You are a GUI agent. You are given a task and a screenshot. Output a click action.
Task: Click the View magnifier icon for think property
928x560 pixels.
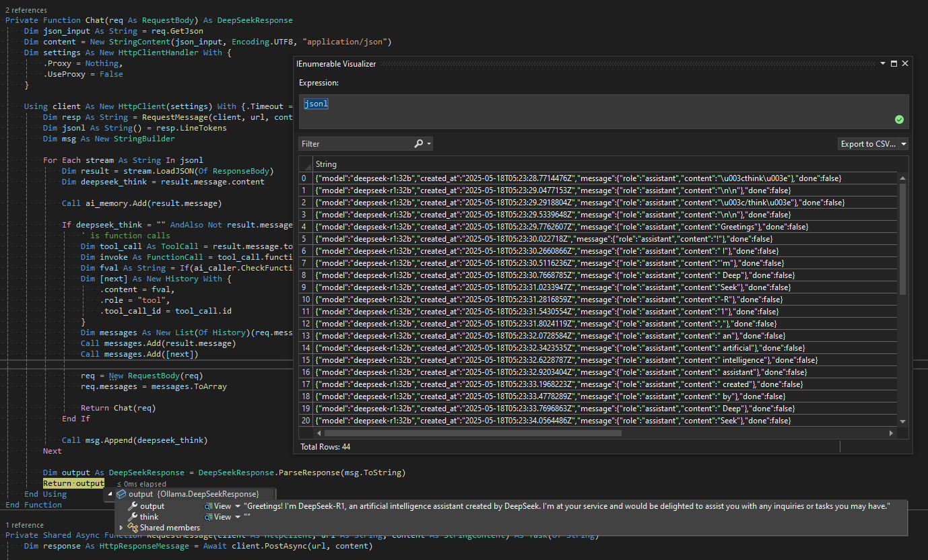point(209,517)
